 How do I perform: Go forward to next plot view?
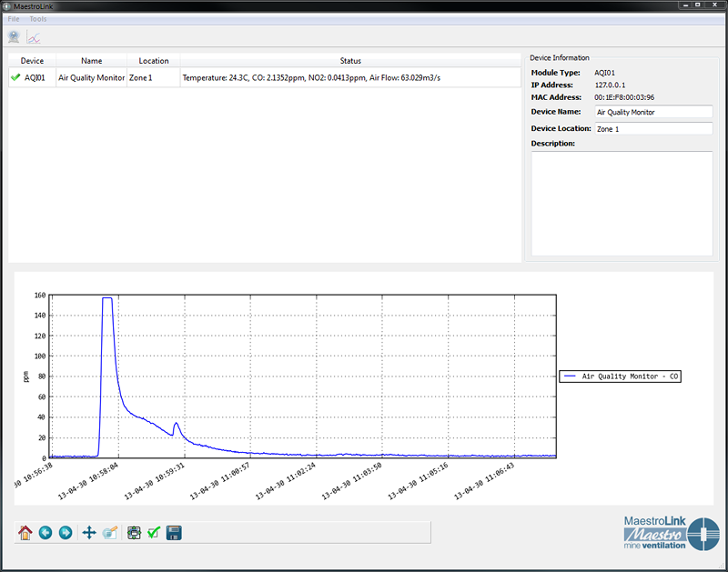tap(66, 533)
